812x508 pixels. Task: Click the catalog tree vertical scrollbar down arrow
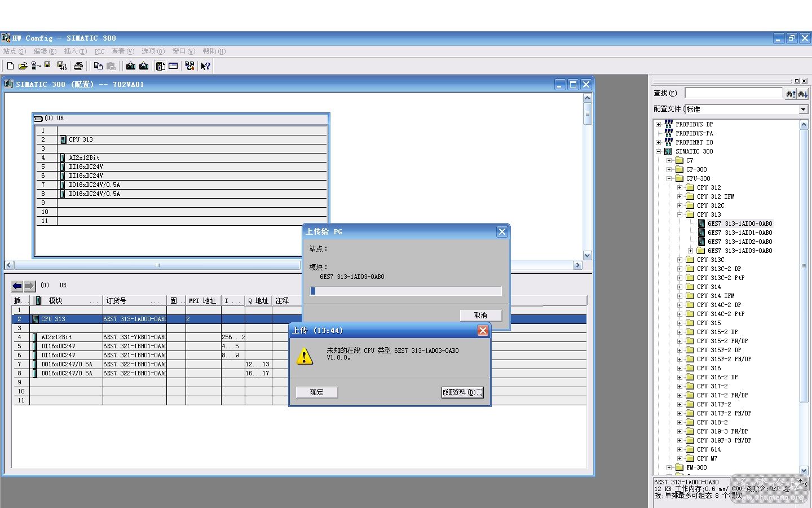point(804,470)
